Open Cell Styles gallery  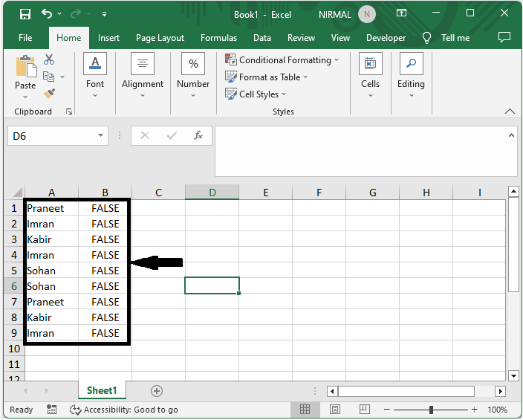coord(256,94)
